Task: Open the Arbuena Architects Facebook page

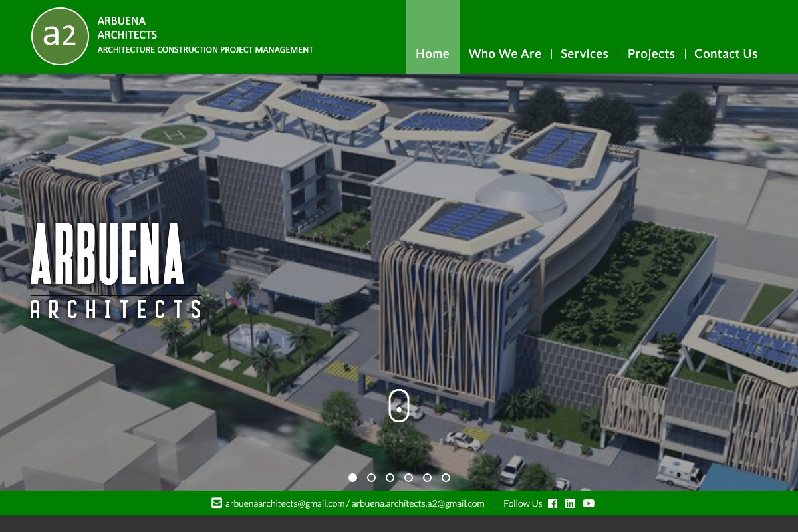Action: tap(552, 503)
